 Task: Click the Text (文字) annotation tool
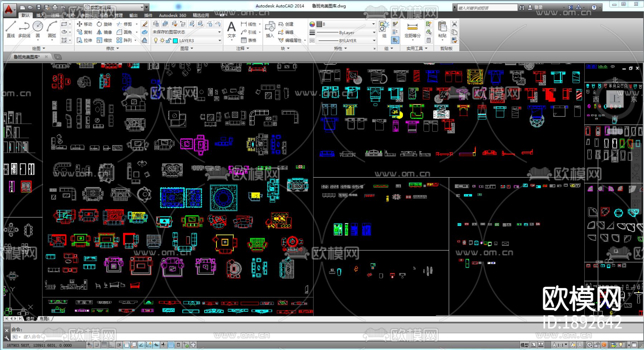point(231,29)
